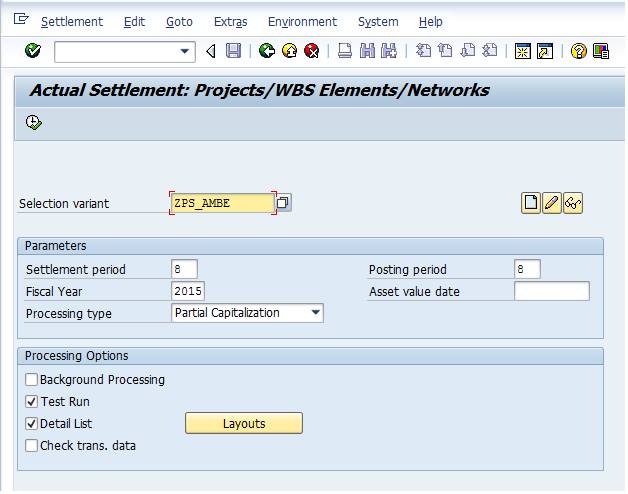Open the command field dropdown arrow
The height and width of the screenshot is (494, 628).
[185, 51]
